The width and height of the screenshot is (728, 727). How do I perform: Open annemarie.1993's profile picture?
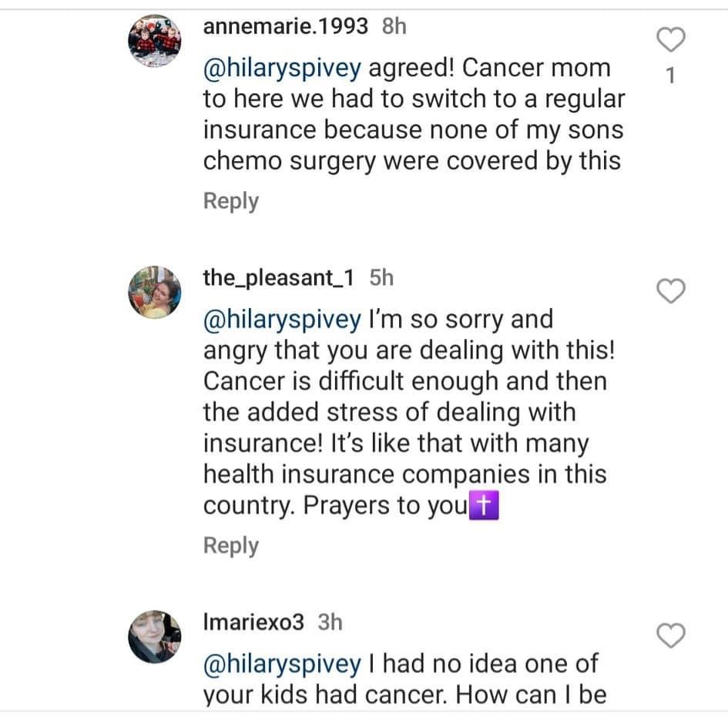click(x=155, y=41)
